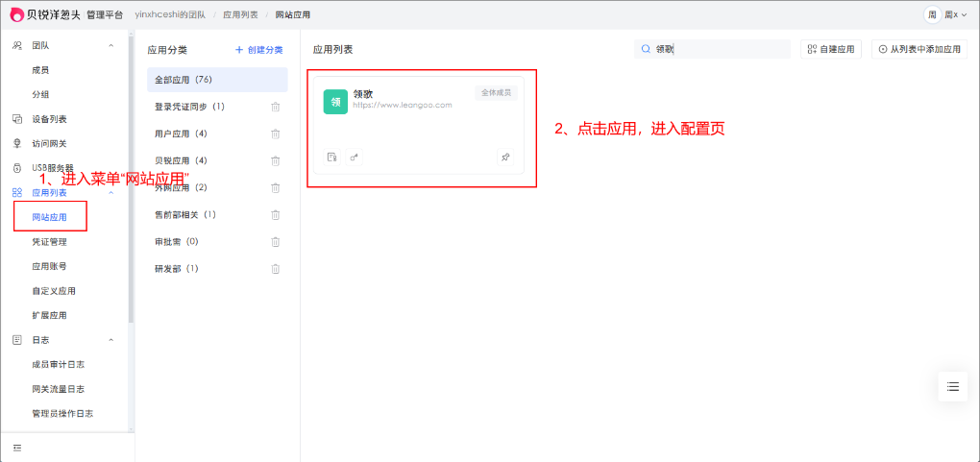Viewport: 980px width, 462px height.
Task: Click the 应用列表 sidebar icon
Action: pos(17,192)
